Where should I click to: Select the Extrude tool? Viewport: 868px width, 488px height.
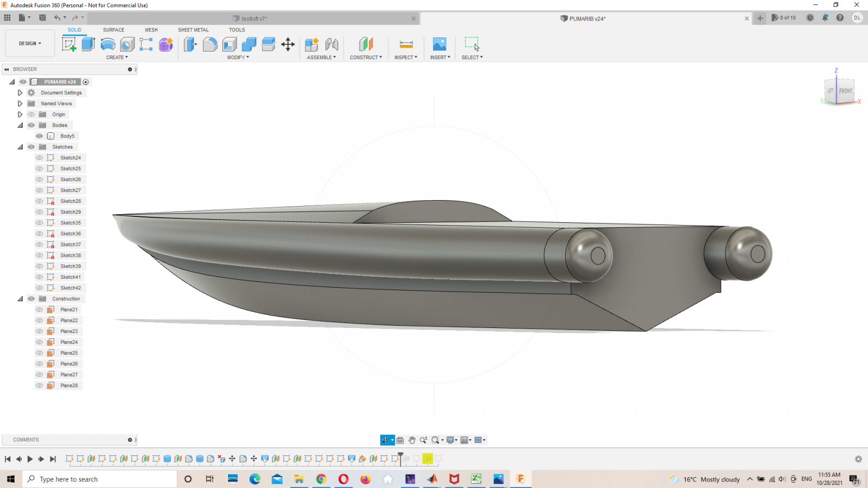click(x=88, y=44)
